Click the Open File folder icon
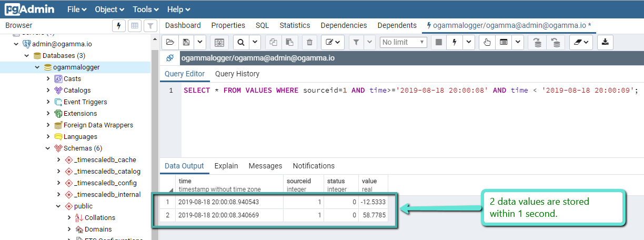 coord(169,42)
